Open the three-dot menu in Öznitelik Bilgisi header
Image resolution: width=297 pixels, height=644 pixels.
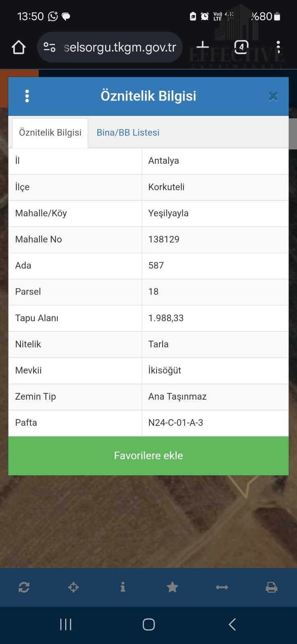(x=27, y=96)
